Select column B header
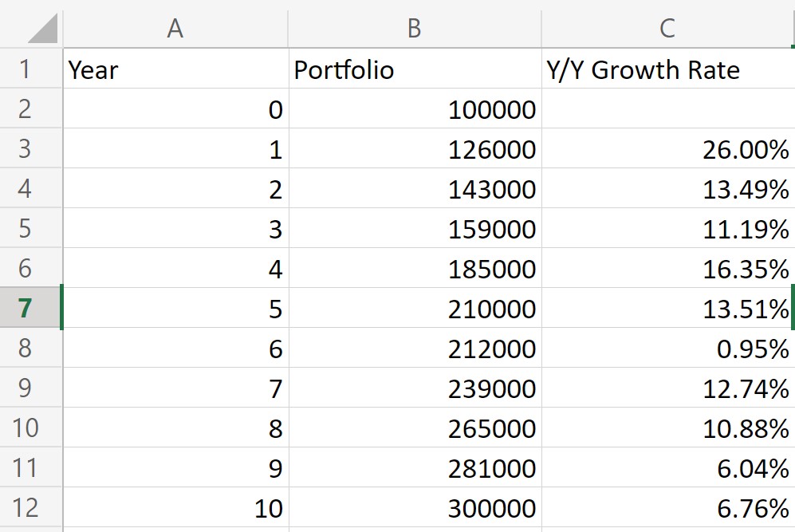Viewport: 795px width, 532px height. pos(415,29)
